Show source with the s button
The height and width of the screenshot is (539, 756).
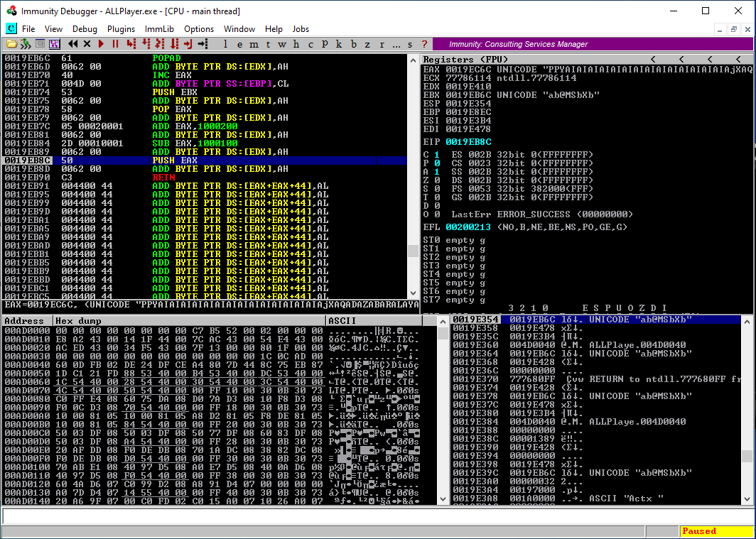point(410,44)
